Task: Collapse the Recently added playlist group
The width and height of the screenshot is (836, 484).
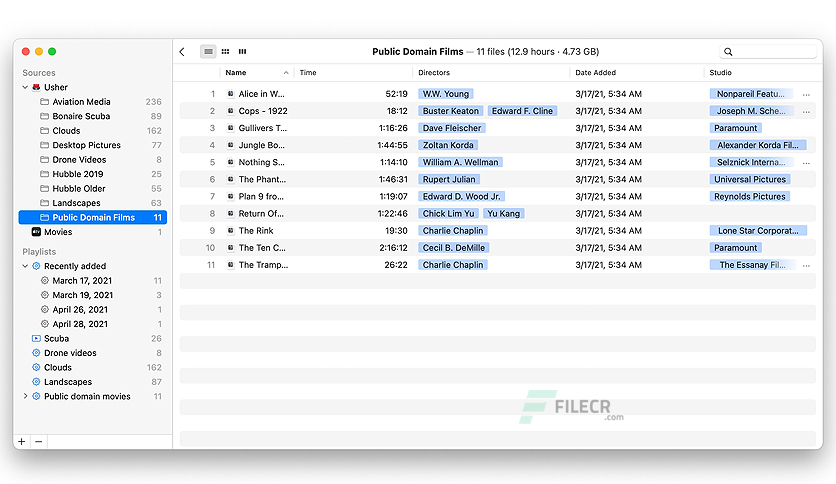Action: click(x=25, y=266)
